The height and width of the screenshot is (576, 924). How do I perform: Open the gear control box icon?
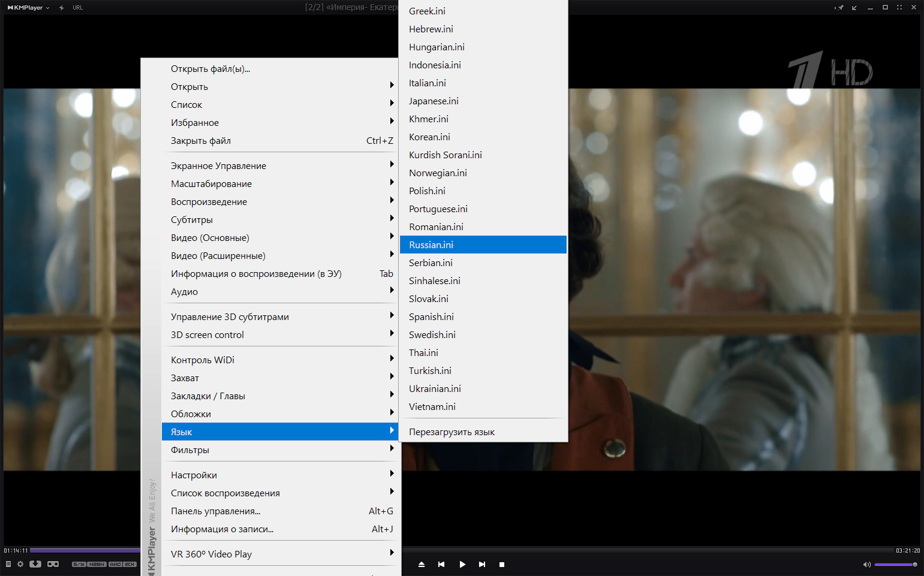tap(20, 564)
